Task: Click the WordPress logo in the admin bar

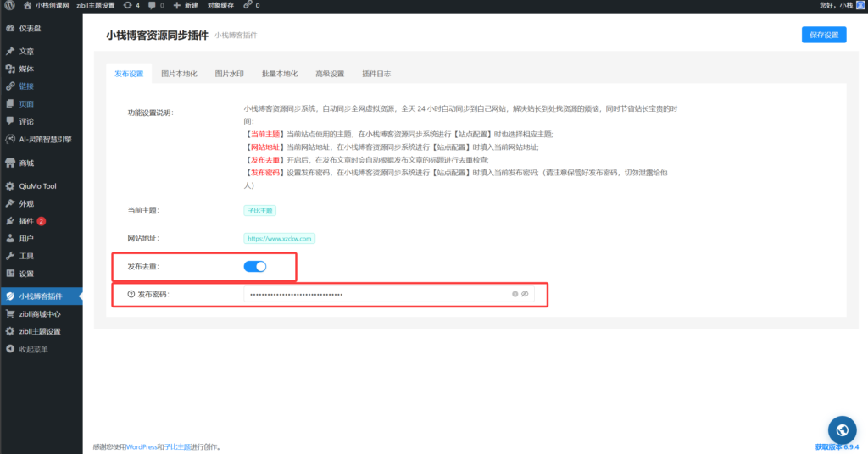Action: [9, 5]
